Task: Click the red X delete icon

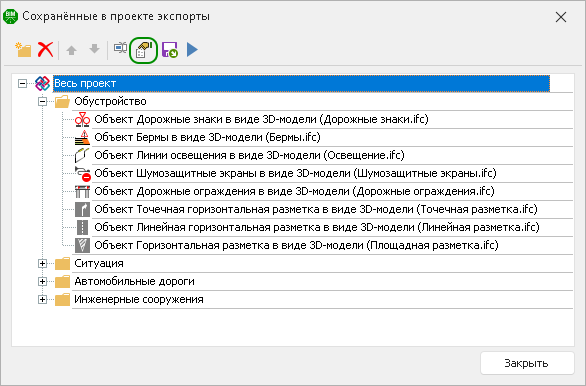Action: pos(46,50)
